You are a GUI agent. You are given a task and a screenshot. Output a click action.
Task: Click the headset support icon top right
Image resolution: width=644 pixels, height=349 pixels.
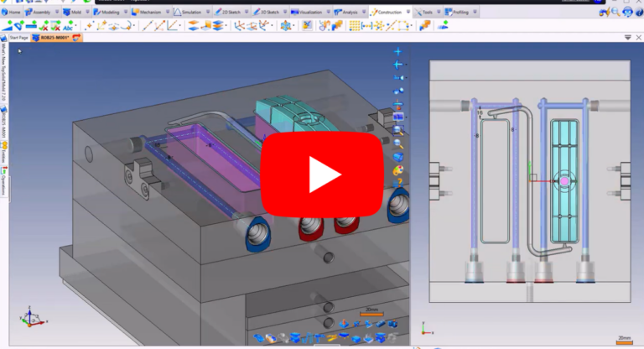pyautogui.click(x=627, y=12)
